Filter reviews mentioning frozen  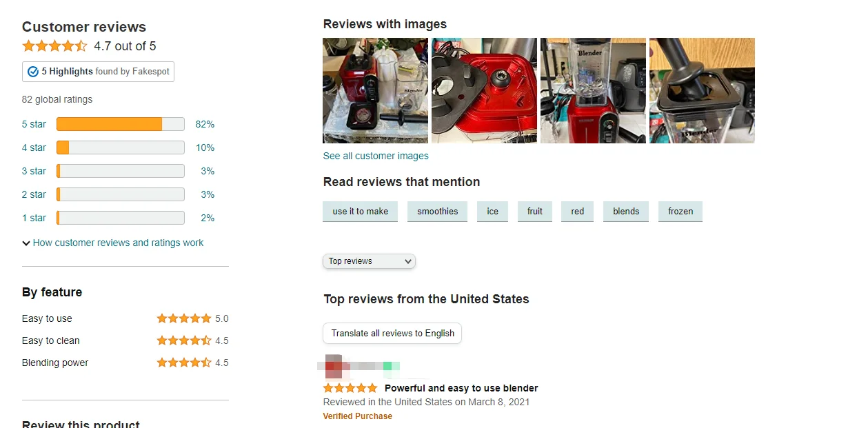(680, 211)
